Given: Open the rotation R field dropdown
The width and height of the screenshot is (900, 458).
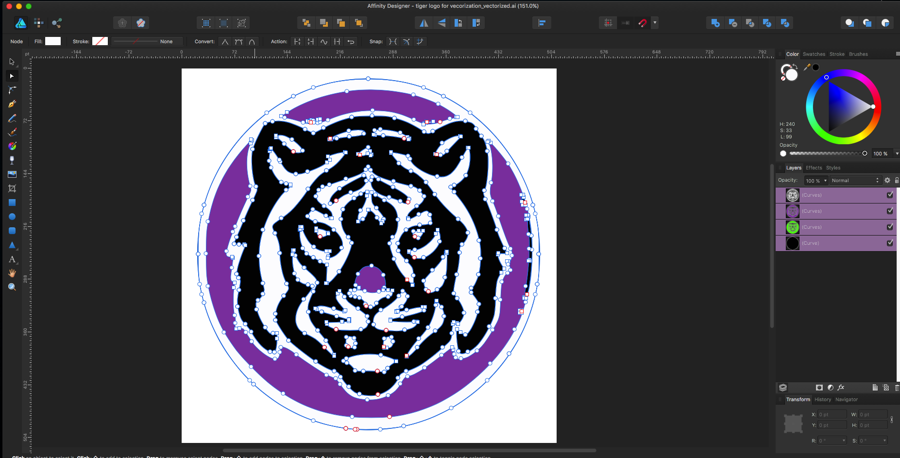Looking at the screenshot, I should pos(844,440).
